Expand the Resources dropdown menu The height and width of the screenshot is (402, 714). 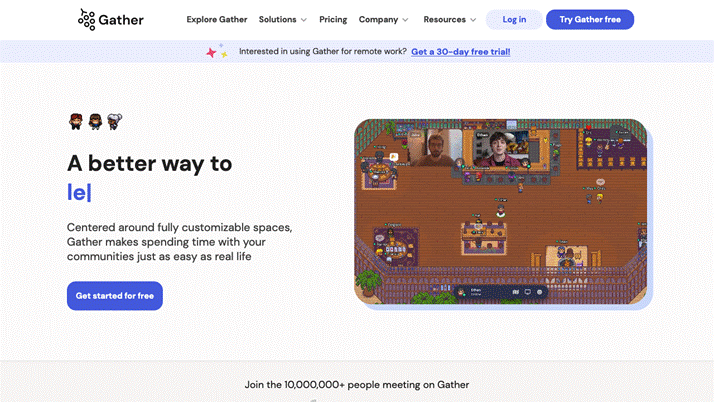[x=449, y=20]
